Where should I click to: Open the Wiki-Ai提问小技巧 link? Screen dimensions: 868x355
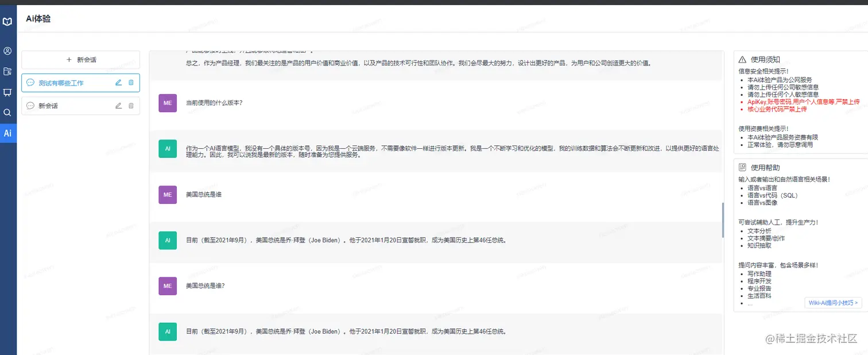point(834,302)
